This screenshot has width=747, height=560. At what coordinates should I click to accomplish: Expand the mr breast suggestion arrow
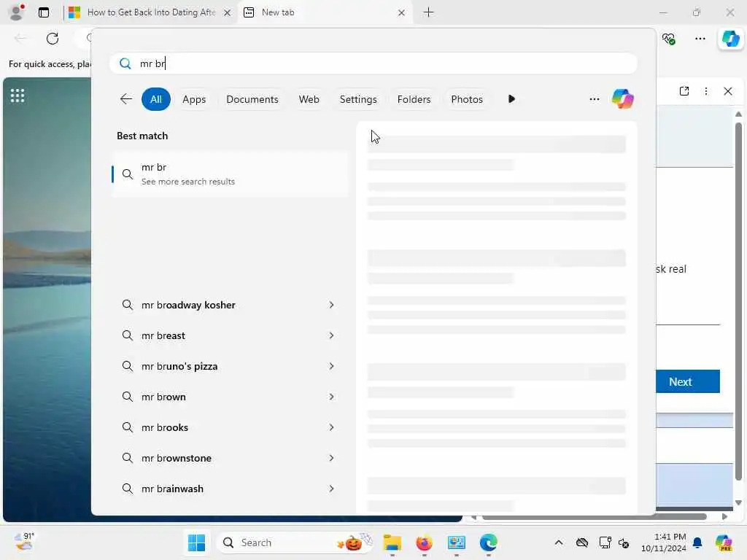tap(331, 335)
